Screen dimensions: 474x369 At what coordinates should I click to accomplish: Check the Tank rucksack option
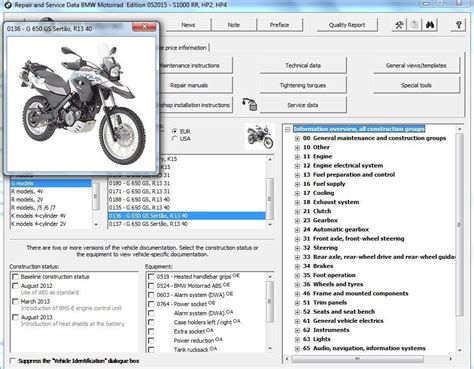(x=151, y=349)
